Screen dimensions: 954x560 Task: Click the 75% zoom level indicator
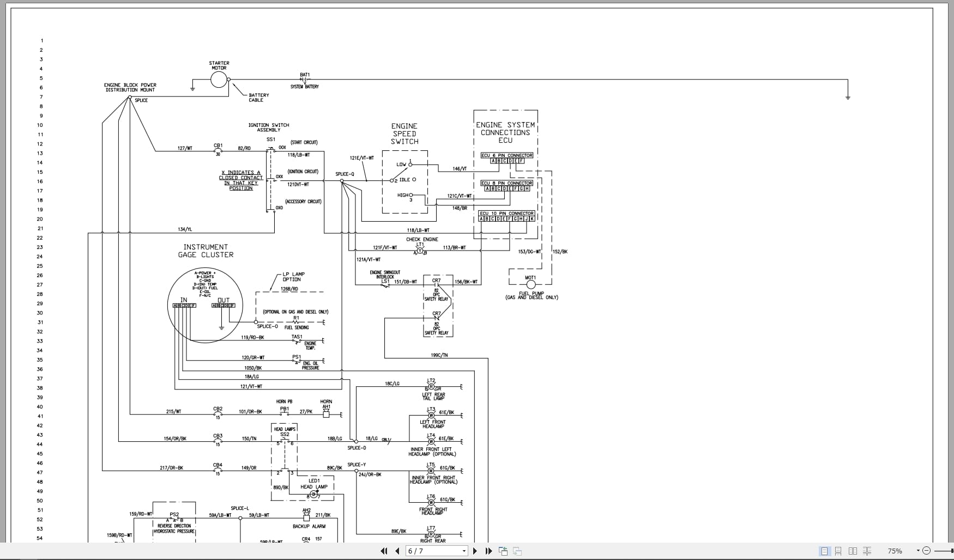(895, 551)
